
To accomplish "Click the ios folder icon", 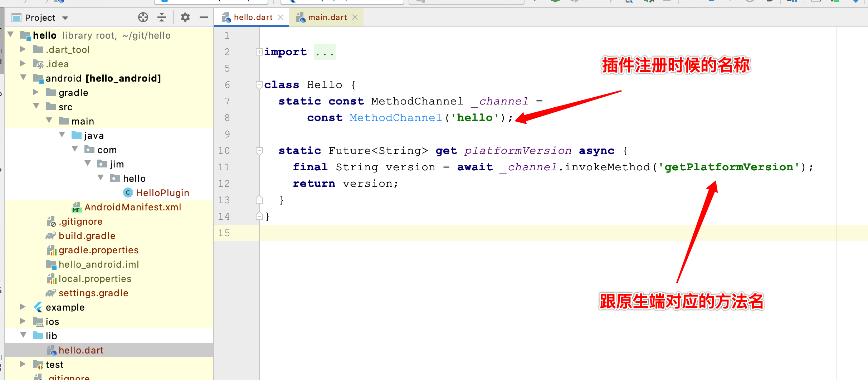I will (38, 322).
